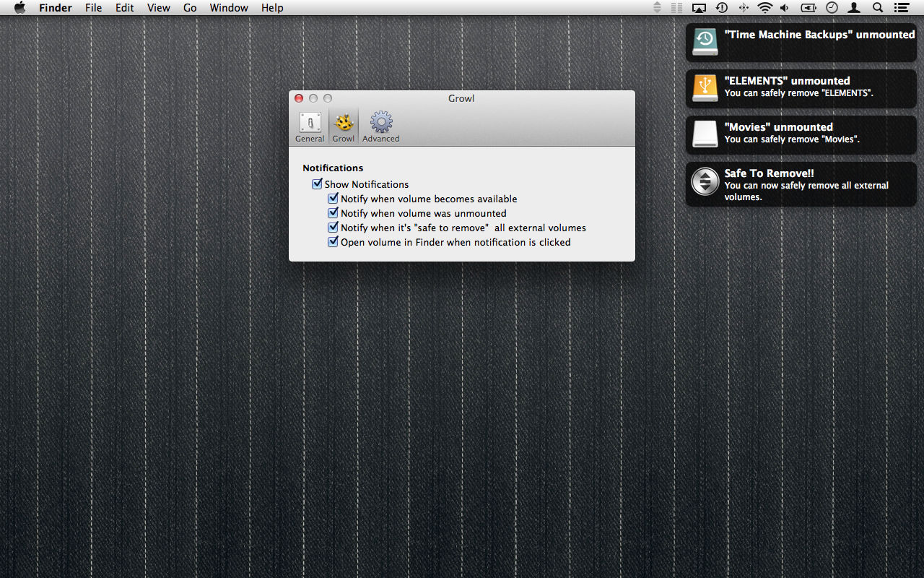Screen dimensions: 924x578
Task: Open Notification Center list icon
Action: [901, 8]
